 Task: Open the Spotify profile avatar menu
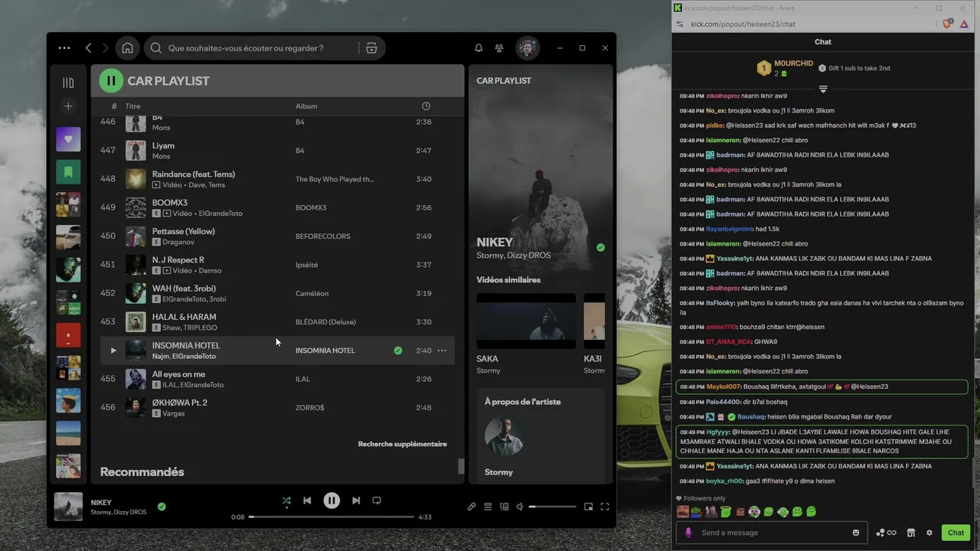(x=528, y=47)
